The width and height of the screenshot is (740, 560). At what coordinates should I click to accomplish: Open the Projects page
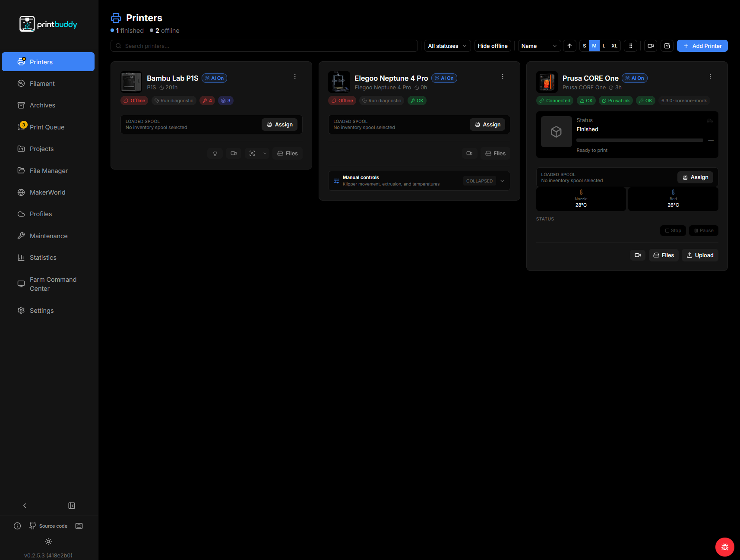coord(48,149)
